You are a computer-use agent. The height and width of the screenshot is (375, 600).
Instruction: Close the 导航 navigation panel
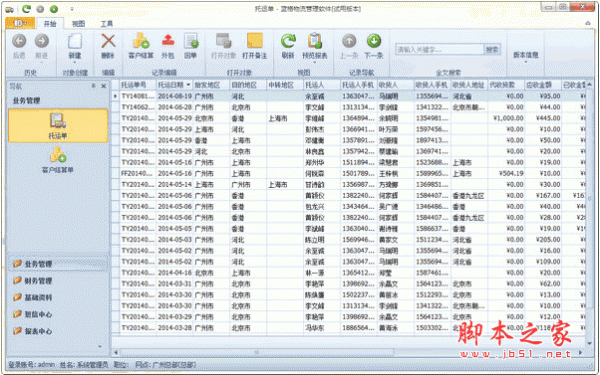[x=103, y=86]
